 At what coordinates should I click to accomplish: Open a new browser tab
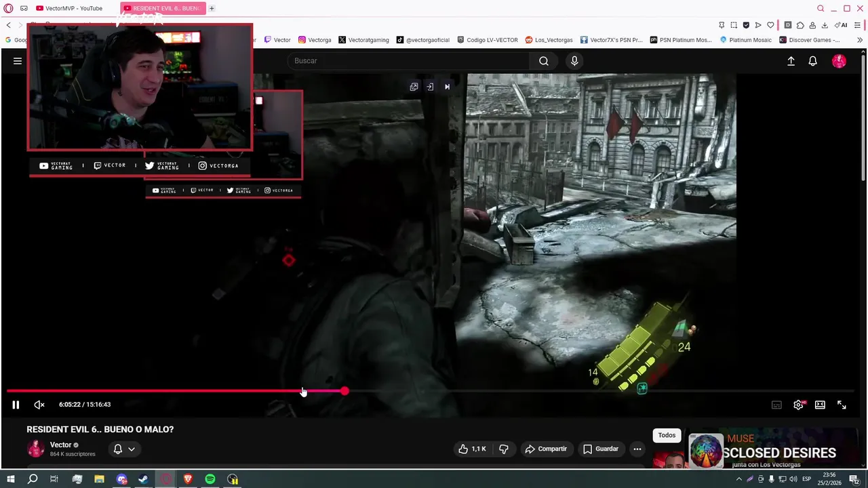pos(212,8)
